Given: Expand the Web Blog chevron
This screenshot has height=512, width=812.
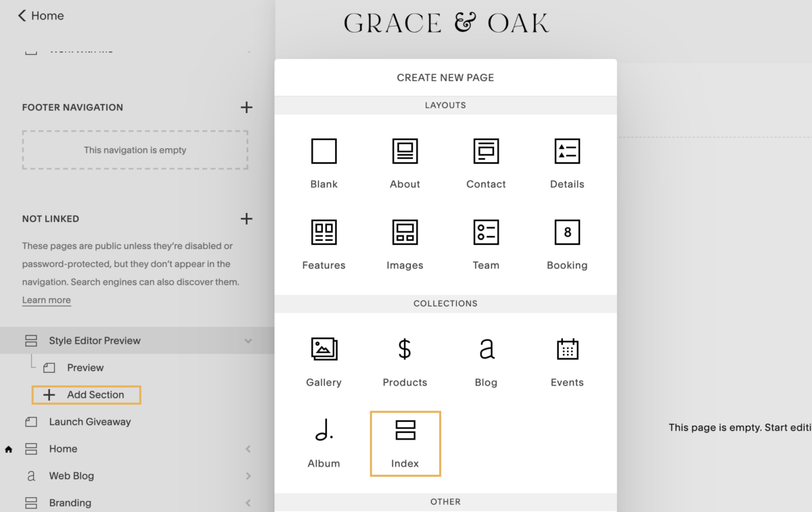Looking at the screenshot, I should tap(248, 476).
